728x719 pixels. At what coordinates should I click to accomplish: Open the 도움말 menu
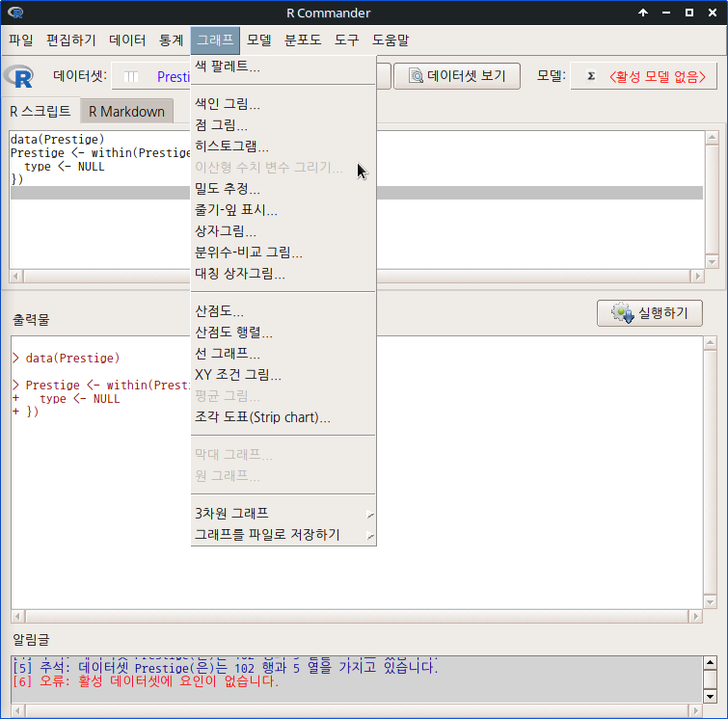391,40
